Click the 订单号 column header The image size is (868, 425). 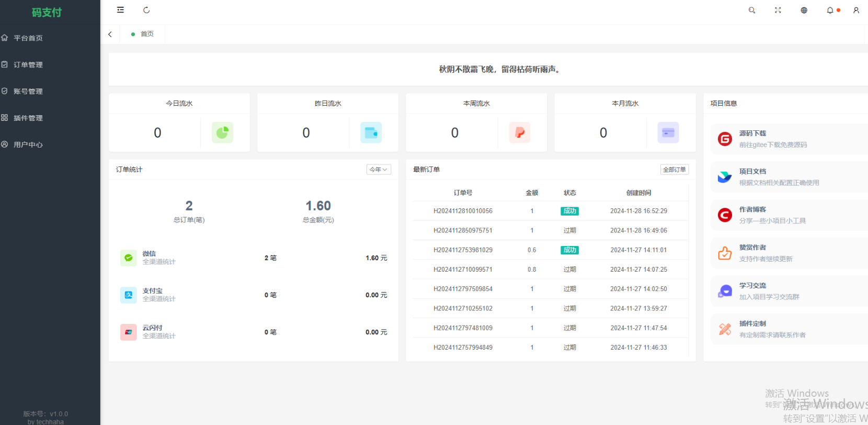[x=463, y=193]
